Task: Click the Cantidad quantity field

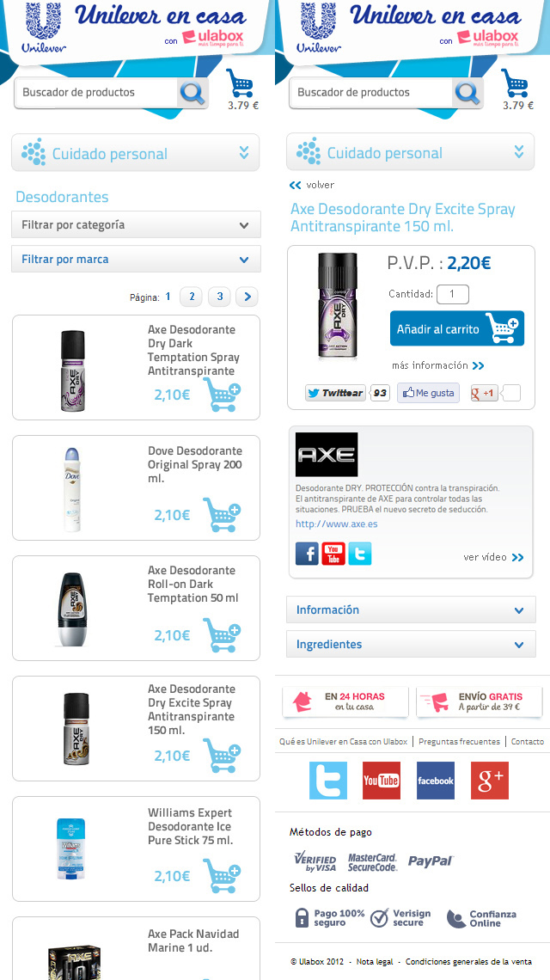Action: click(453, 294)
